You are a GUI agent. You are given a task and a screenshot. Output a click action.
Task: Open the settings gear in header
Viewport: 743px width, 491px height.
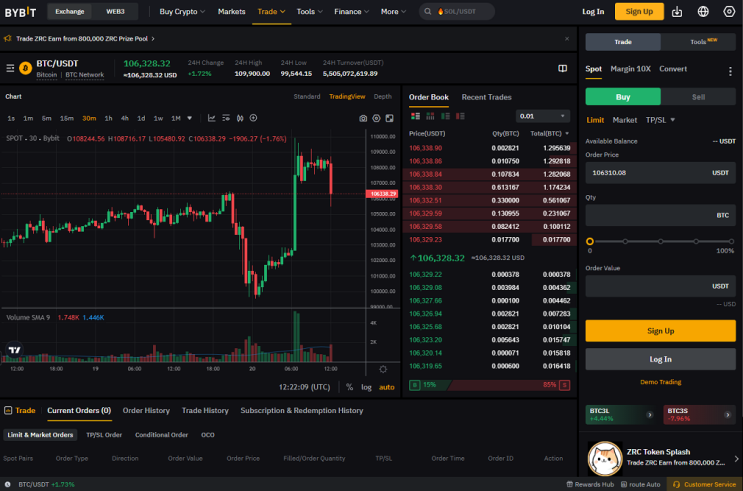coord(729,11)
